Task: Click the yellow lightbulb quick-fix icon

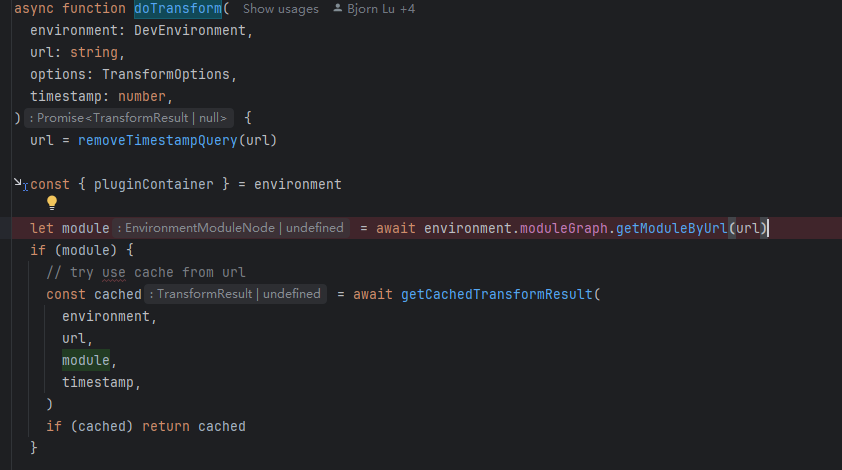Action: pyautogui.click(x=52, y=204)
